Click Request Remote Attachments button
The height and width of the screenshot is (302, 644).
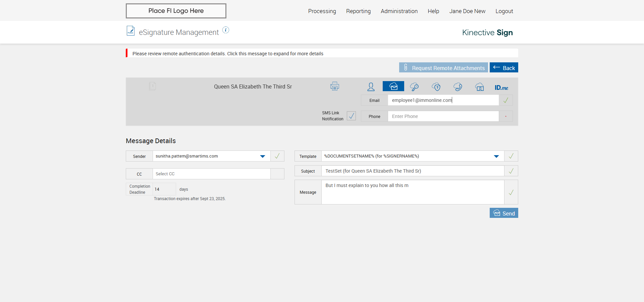point(443,68)
